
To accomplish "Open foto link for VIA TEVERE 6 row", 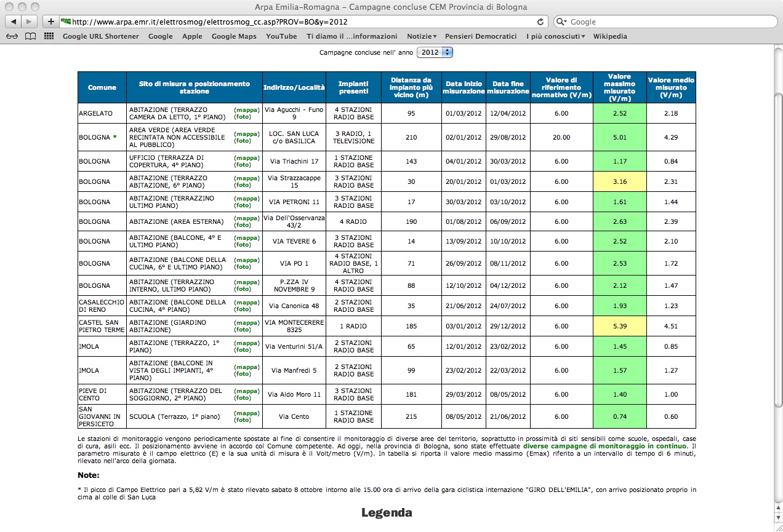I will click(x=243, y=245).
